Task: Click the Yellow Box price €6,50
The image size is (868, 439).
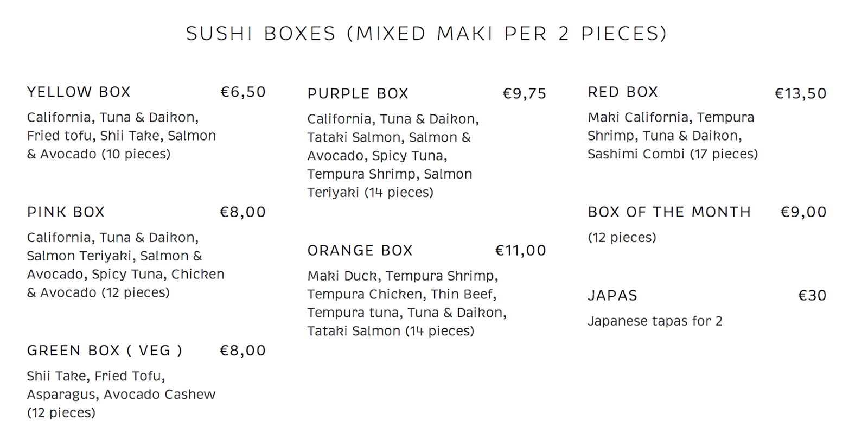Action: pos(243,92)
